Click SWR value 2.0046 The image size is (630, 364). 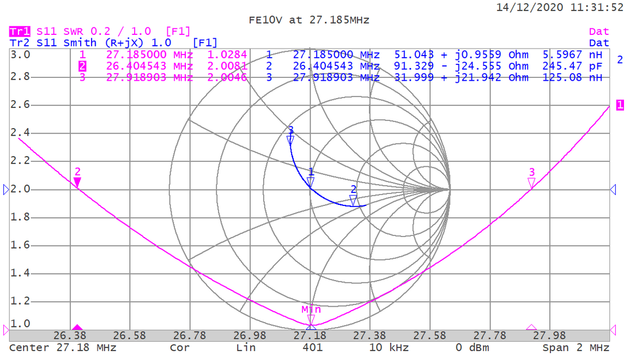click(x=227, y=77)
